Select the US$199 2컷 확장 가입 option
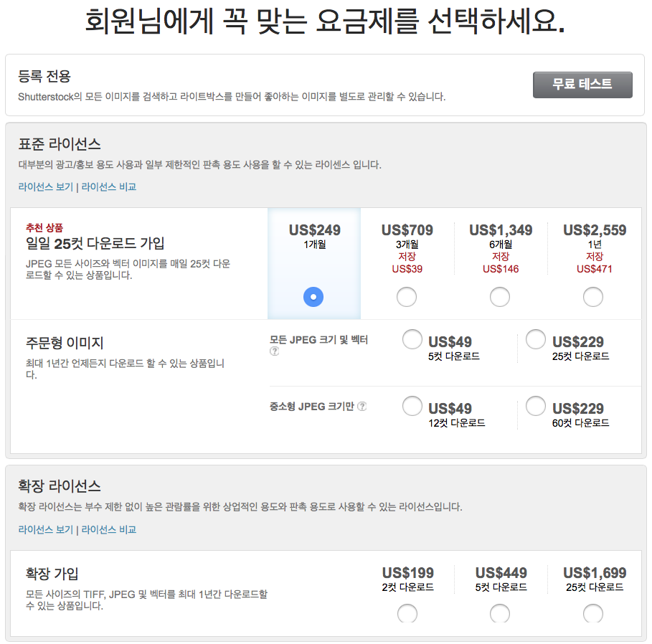652x644 pixels. (407, 614)
